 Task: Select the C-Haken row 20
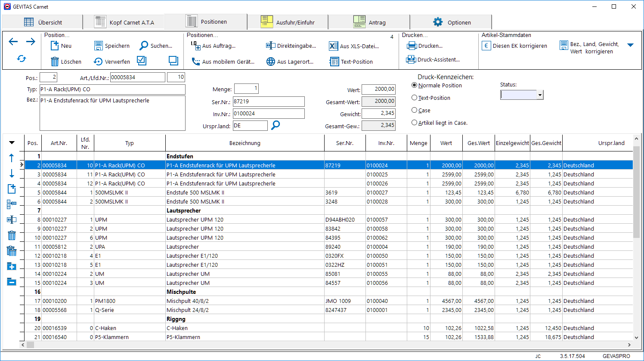pos(329,328)
